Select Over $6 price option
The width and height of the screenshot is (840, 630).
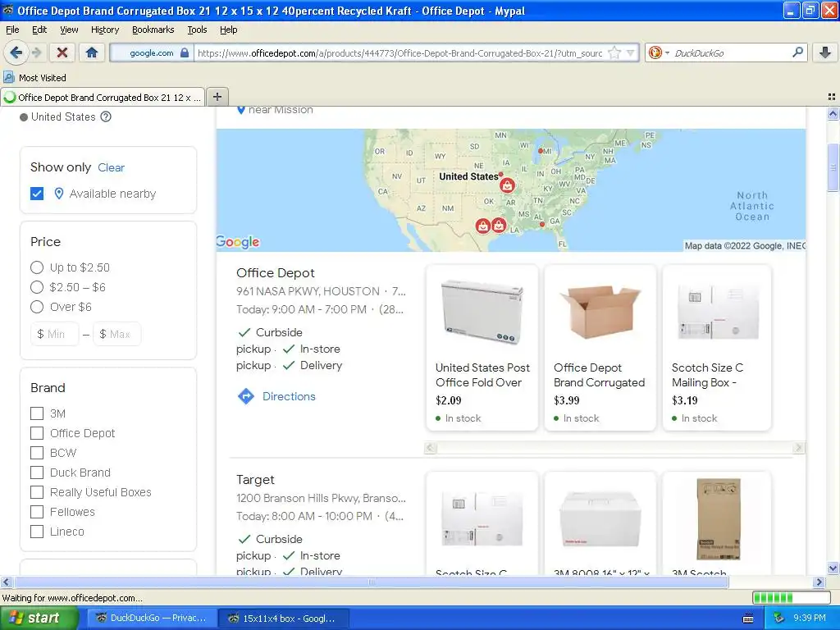point(37,307)
